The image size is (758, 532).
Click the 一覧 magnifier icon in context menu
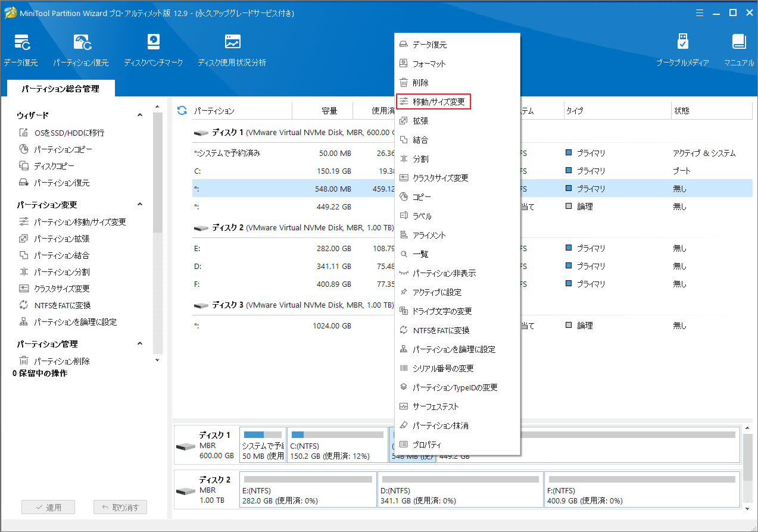(404, 254)
